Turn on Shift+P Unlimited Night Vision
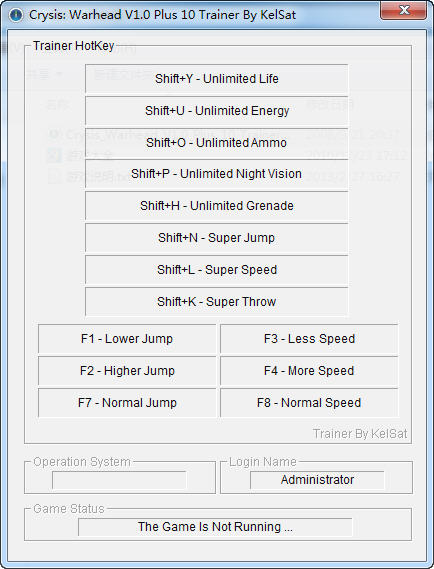The width and height of the screenshot is (434, 569). [x=217, y=174]
